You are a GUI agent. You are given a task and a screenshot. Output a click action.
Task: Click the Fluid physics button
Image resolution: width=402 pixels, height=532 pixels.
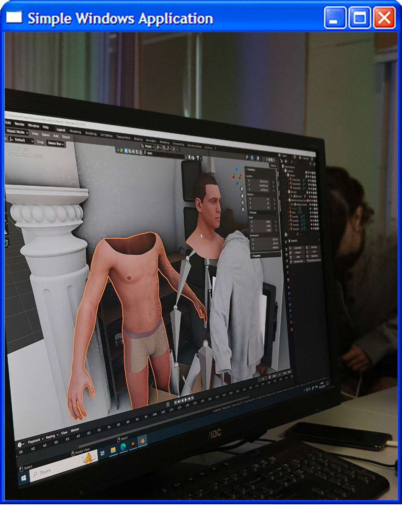(x=314, y=251)
